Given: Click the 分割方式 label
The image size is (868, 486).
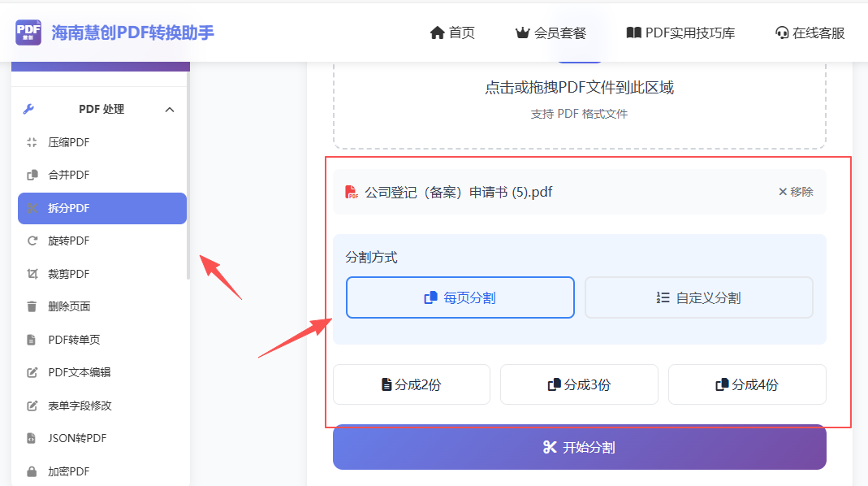Looking at the screenshot, I should pyautogui.click(x=371, y=257).
